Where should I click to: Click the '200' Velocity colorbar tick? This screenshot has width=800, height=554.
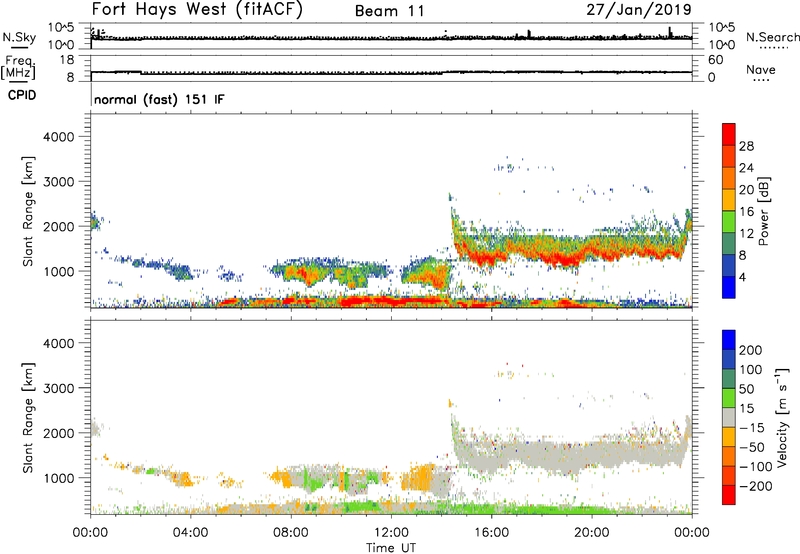[x=751, y=350]
